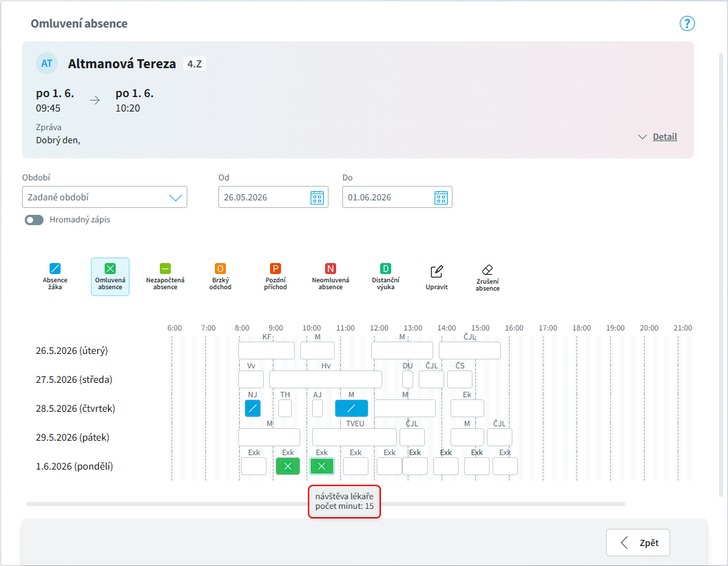Click the AJ lesson cell on Thursday
This screenshot has height=566, width=728.
(x=318, y=408)
